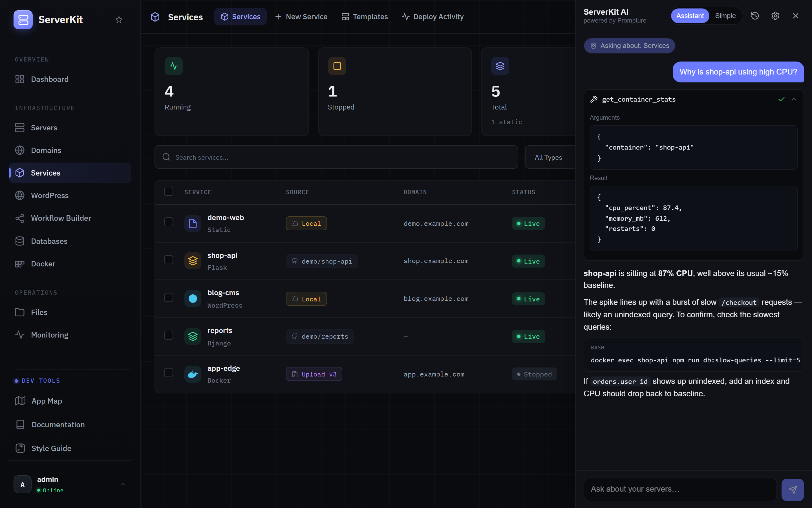Open the chat history clock icon
Screen dimensions: 812x508
click(x=755, y=16)
